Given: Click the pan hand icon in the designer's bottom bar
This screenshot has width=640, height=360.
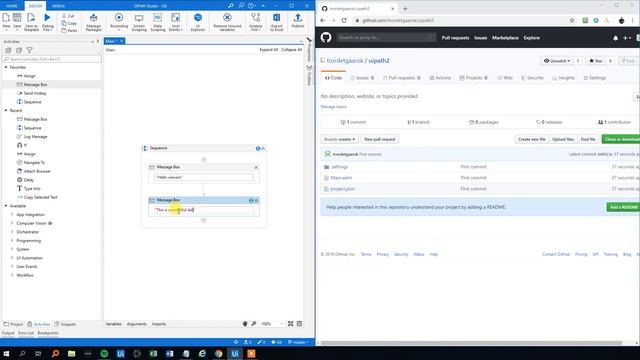Looking at the screenshot, I should tap(245, 324).
